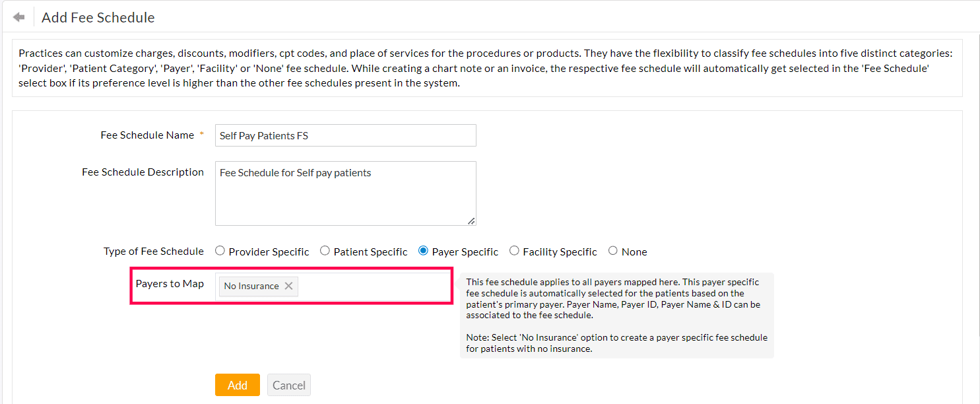Screen dimensions: 980x404
Task: Click the Payers to Map label
Action: (x=170, y=284)
